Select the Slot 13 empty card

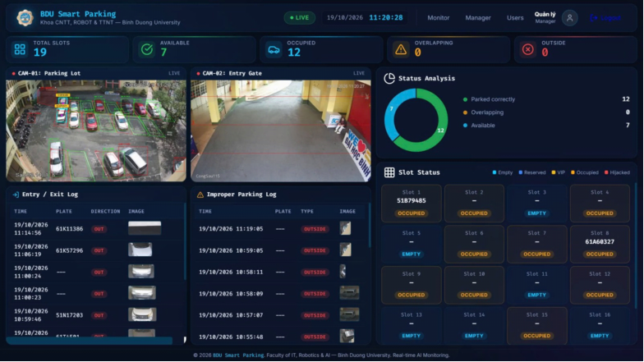coord(411,325)
